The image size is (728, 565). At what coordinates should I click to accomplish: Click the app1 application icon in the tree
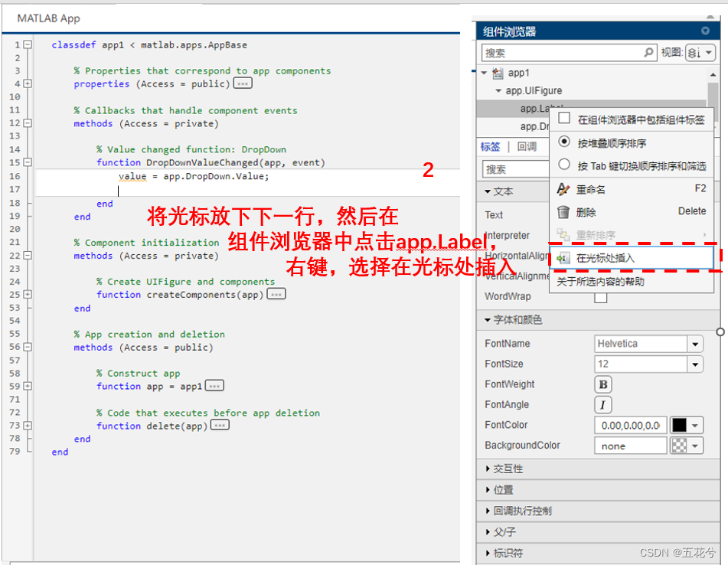point(498,72)
